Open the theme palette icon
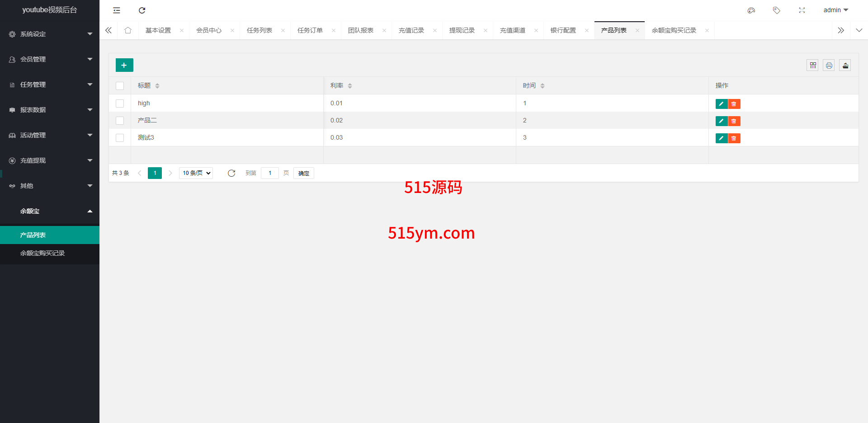The height and width of the screenshot is (423, 868). 751,10
